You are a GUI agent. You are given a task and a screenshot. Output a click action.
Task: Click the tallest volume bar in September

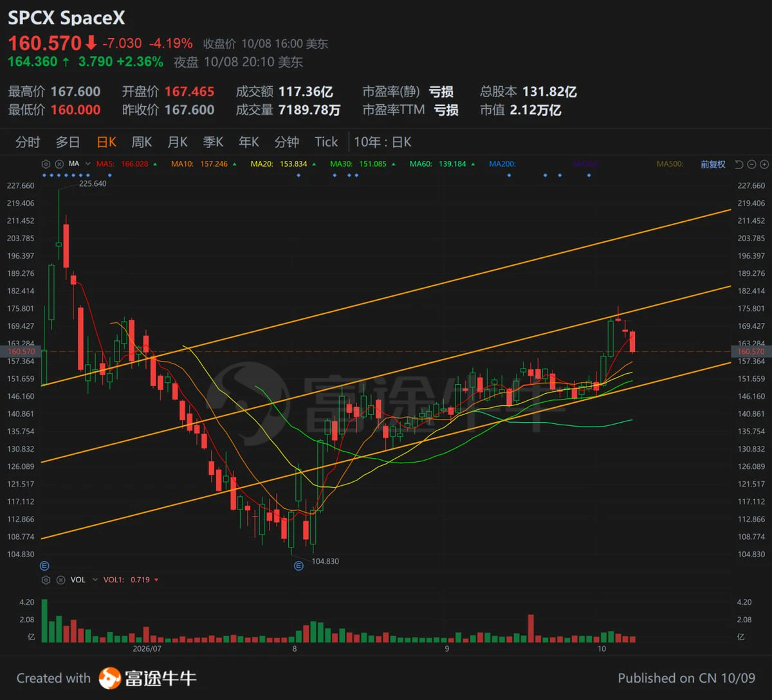coord(531,629)
